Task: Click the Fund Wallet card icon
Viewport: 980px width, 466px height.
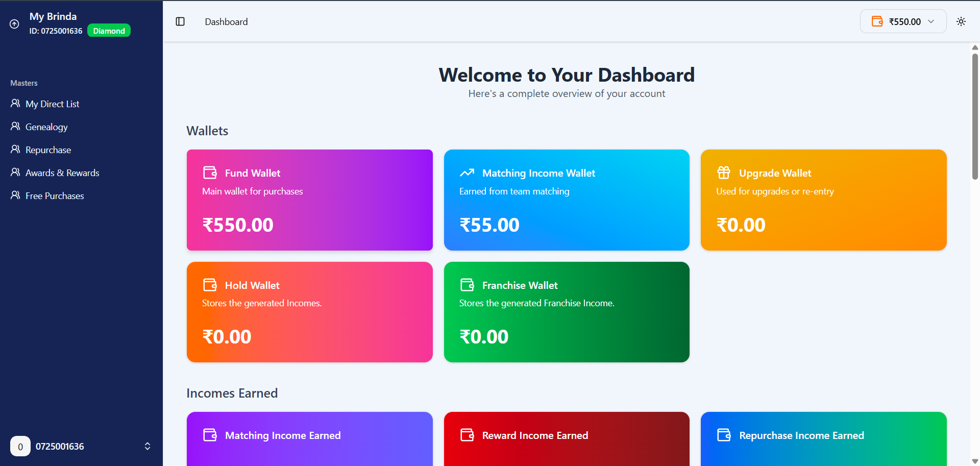Action: tap(210, 173)
